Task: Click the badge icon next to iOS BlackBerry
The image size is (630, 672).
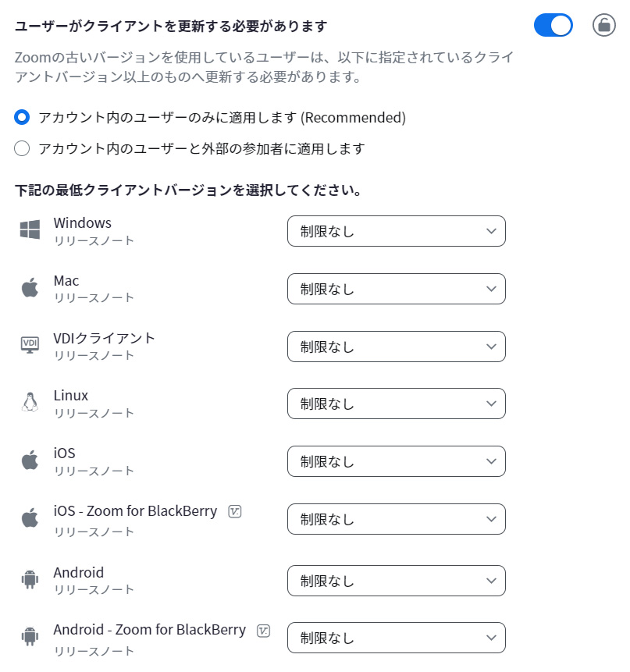Action: tap(235, 511)
